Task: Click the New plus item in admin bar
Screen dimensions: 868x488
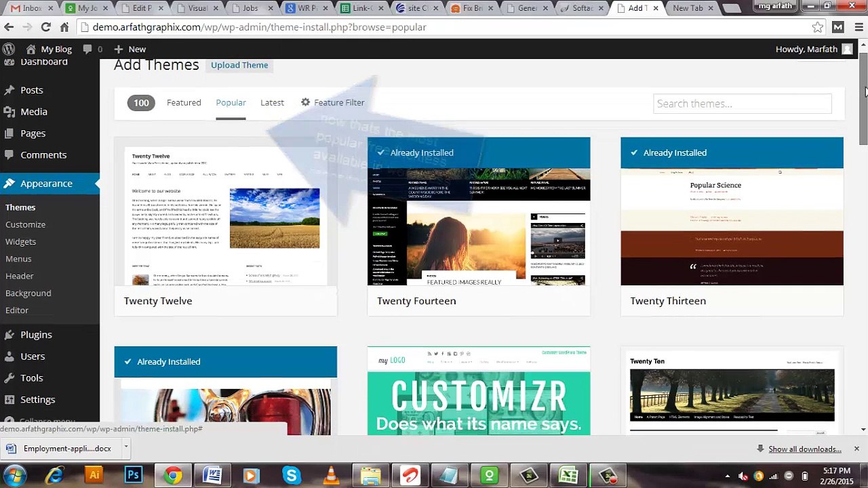Action: coord(130,49)
